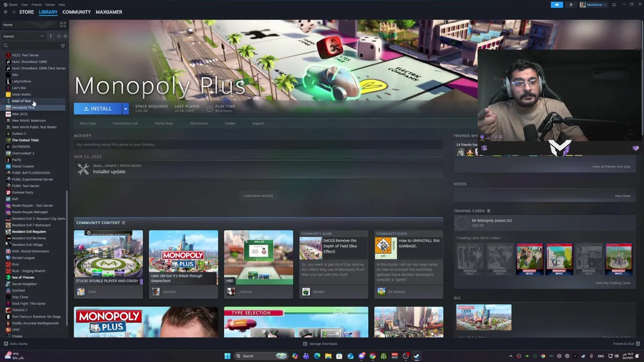Open the Points Shop link
Image resolution: width=644 pixels, height=362 pixels.
click(x=164, y=123)
